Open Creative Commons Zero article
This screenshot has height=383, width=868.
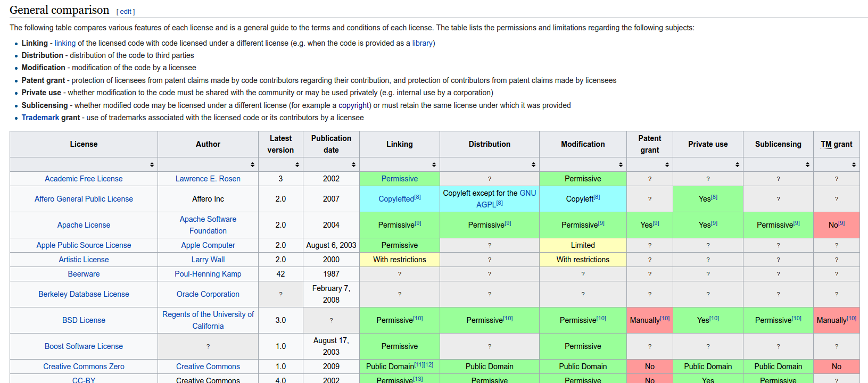[84, 367]
